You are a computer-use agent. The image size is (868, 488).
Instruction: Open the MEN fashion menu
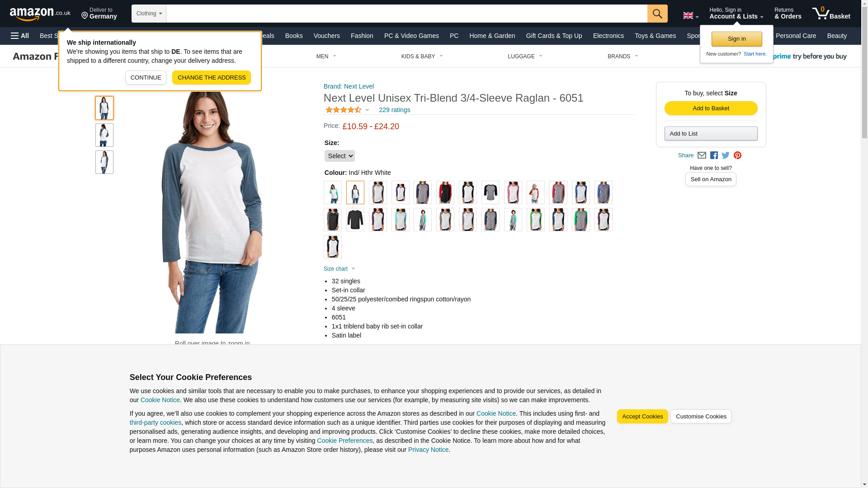pos(326,56)
